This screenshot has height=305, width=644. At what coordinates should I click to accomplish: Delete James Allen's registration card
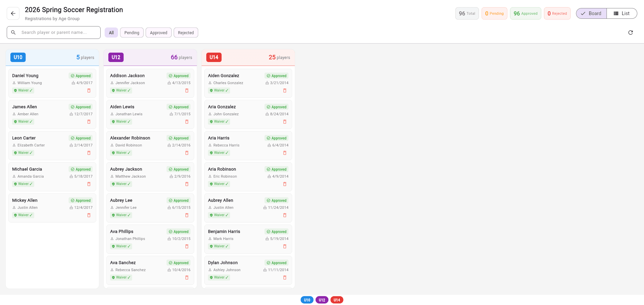tap(89, 122)
